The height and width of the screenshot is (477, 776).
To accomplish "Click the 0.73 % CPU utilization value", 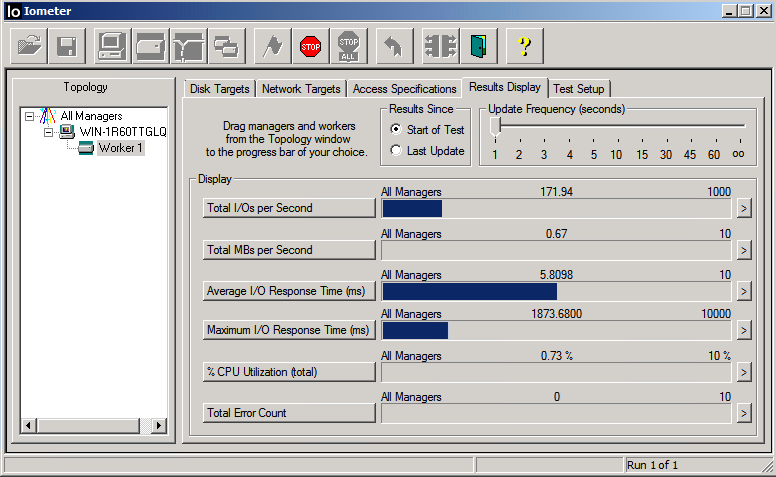I will click(556, 356).
